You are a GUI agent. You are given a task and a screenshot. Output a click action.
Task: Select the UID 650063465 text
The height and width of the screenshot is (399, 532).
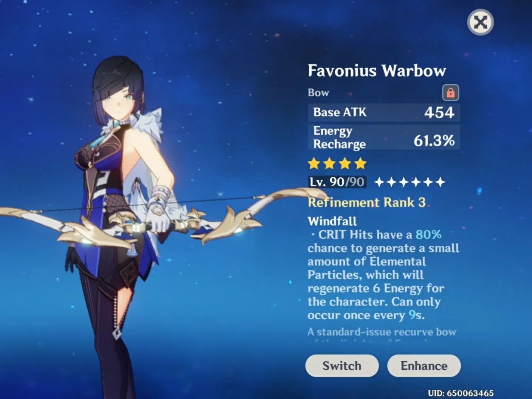(461, 393)
